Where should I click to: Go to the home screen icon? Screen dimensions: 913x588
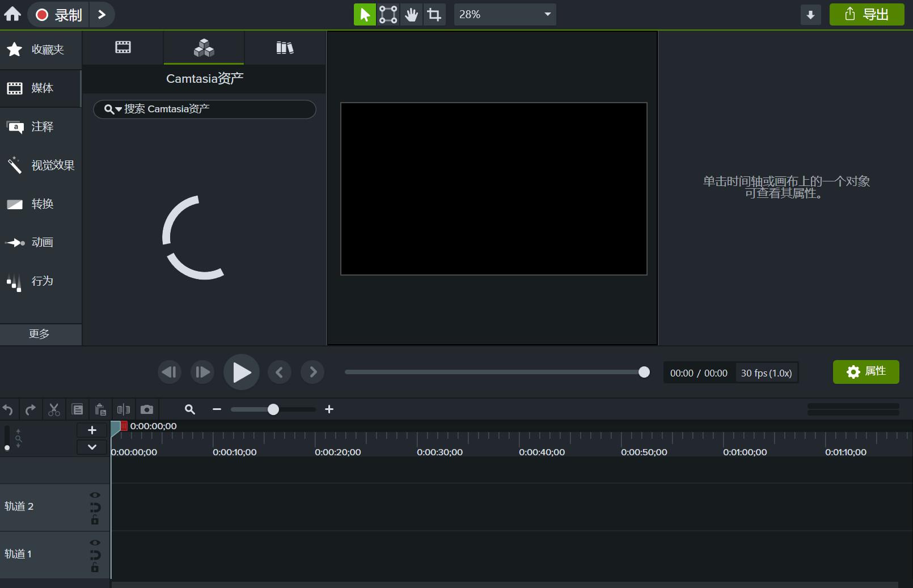pos(12,14)
